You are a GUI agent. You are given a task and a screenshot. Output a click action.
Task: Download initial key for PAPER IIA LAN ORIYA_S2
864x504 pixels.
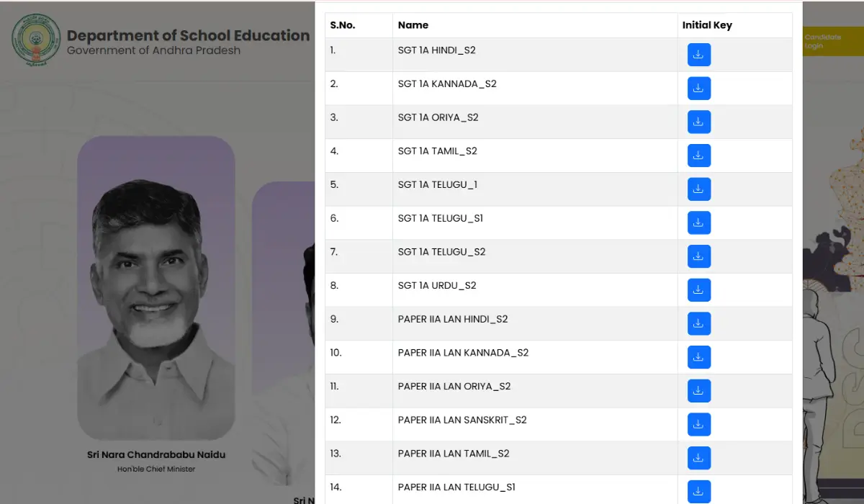tap(699, 391)
